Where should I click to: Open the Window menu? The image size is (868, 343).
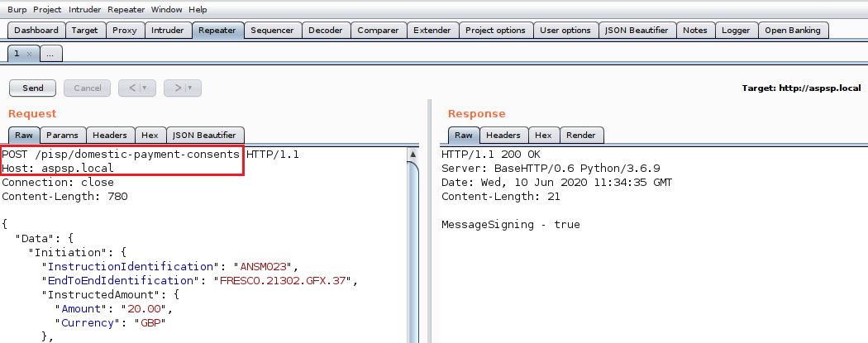(167, 9)
